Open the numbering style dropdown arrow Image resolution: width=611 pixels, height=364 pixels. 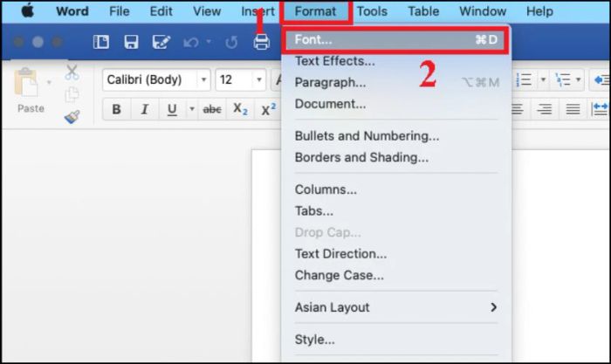543,80
